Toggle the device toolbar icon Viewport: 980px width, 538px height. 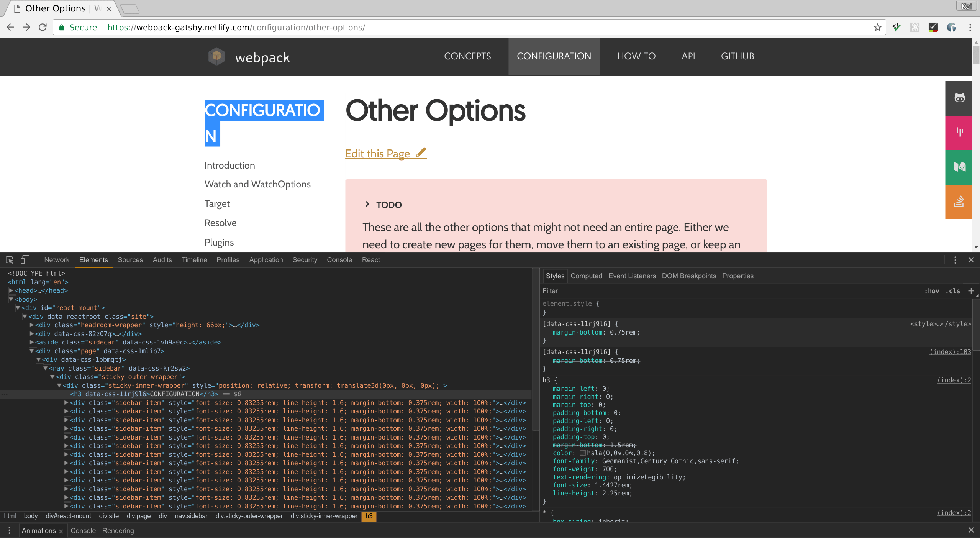point(25,260)
